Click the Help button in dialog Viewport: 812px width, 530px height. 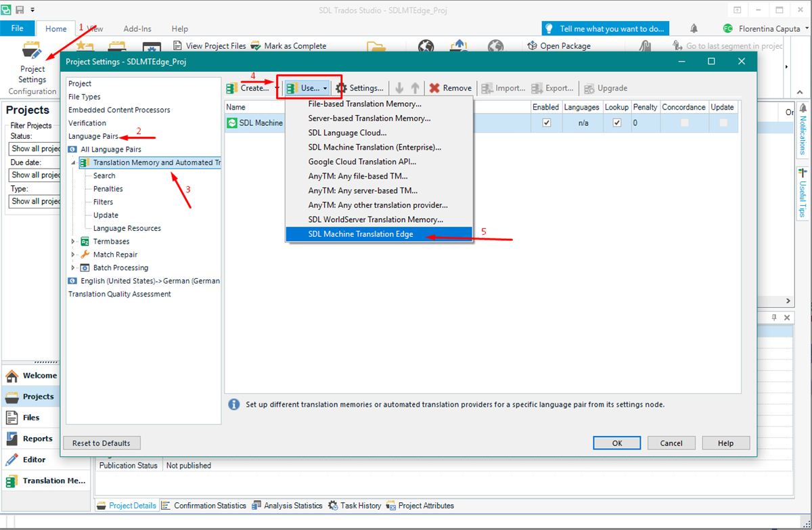pyautogui.click(x=726, y=443)
